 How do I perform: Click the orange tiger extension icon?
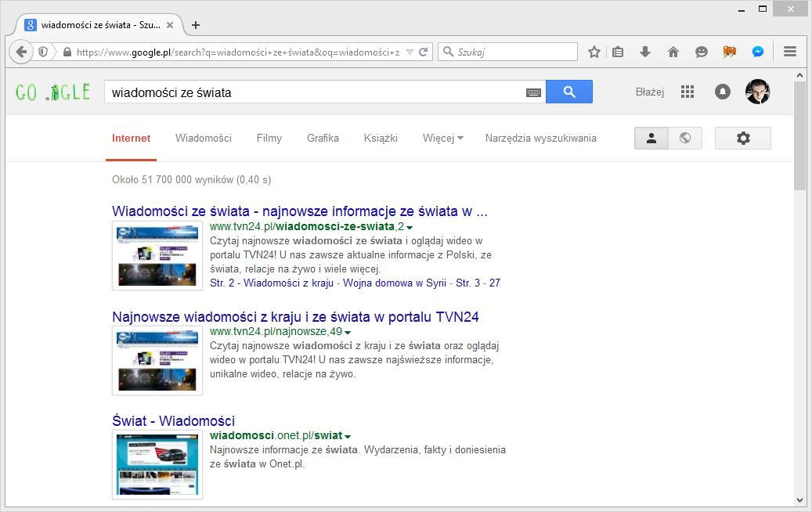pos(730,52)
